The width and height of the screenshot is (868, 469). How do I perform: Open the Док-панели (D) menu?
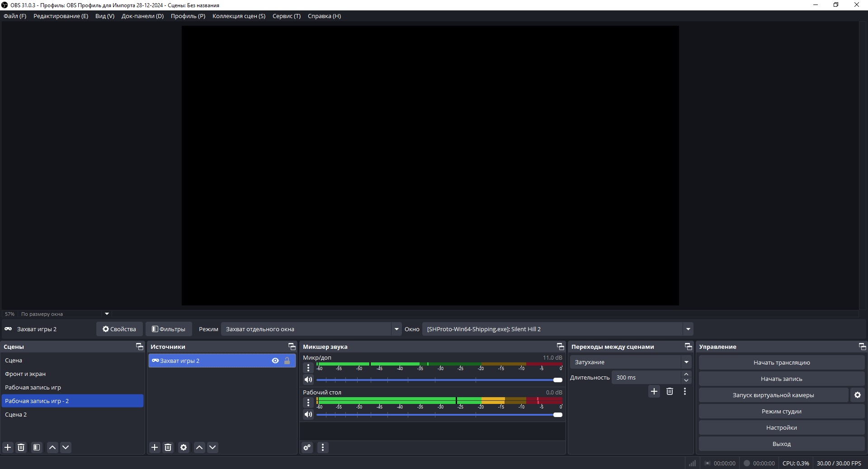point(142,16)
